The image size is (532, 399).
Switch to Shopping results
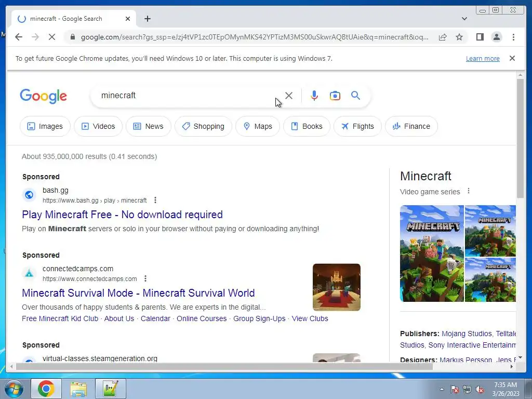(x=203, y=126)
